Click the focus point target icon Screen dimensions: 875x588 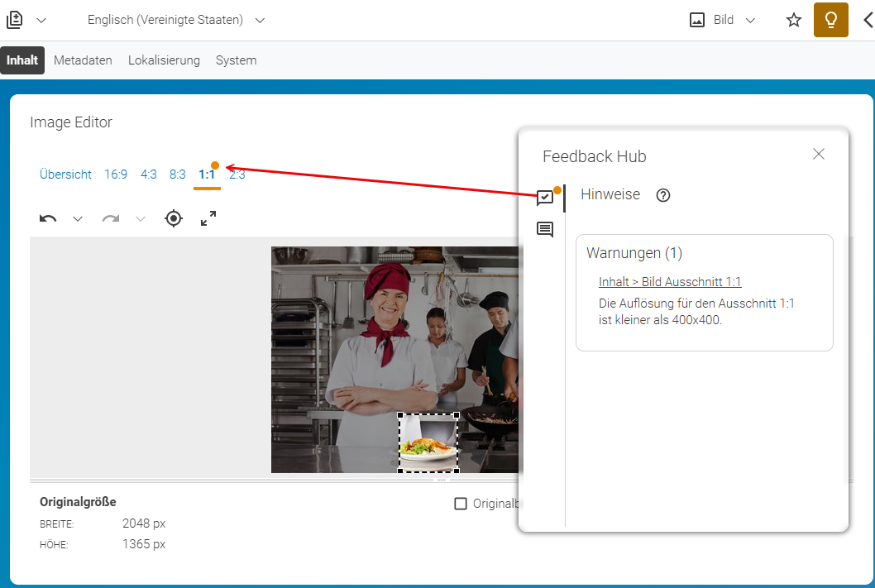point(174,218)
